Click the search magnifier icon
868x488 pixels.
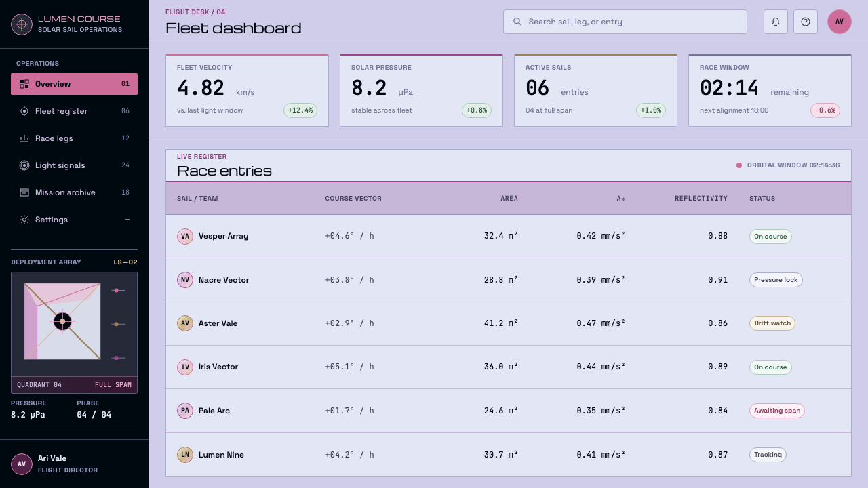(517, 22)
